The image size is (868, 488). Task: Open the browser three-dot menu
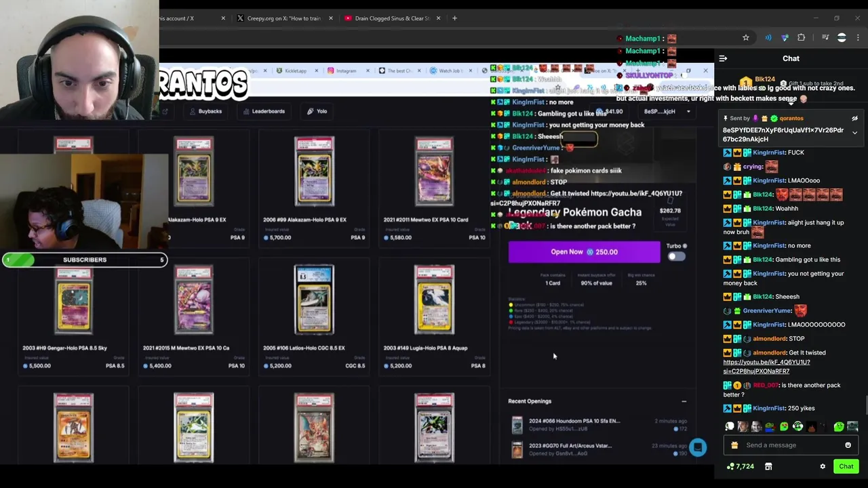point(858,38)
